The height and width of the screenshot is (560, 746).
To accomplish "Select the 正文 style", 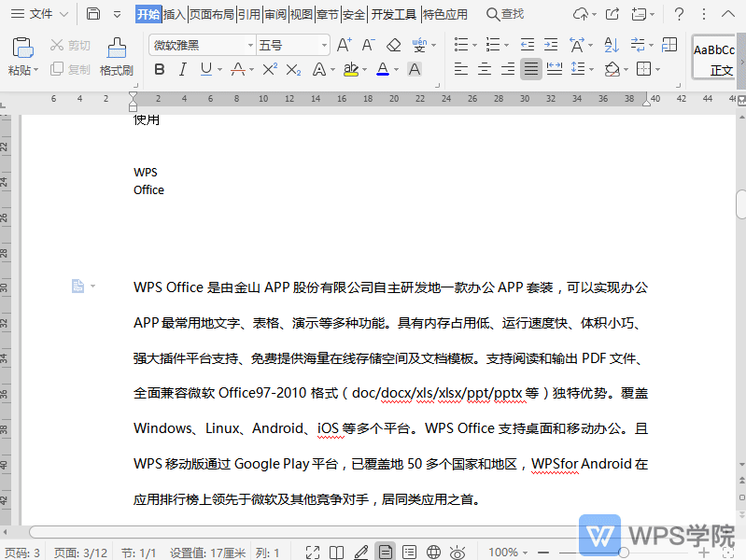I will 714,57.
